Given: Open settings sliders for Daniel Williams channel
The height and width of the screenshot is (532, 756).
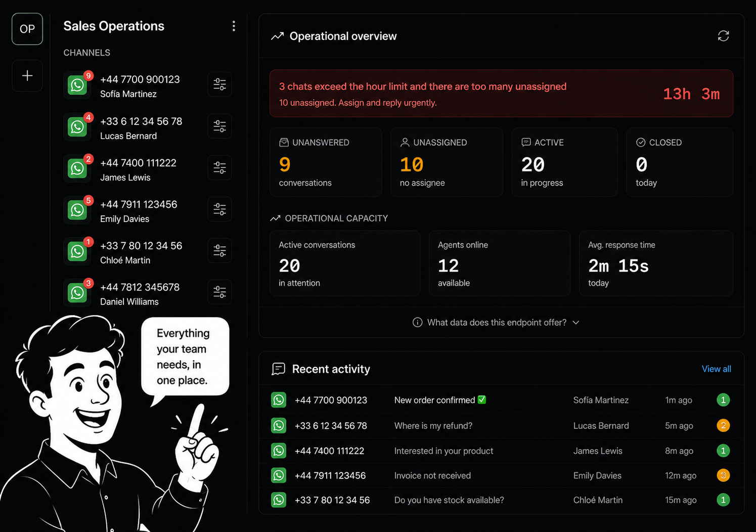Looking at the screenshot, I should (x=219, y=292).
